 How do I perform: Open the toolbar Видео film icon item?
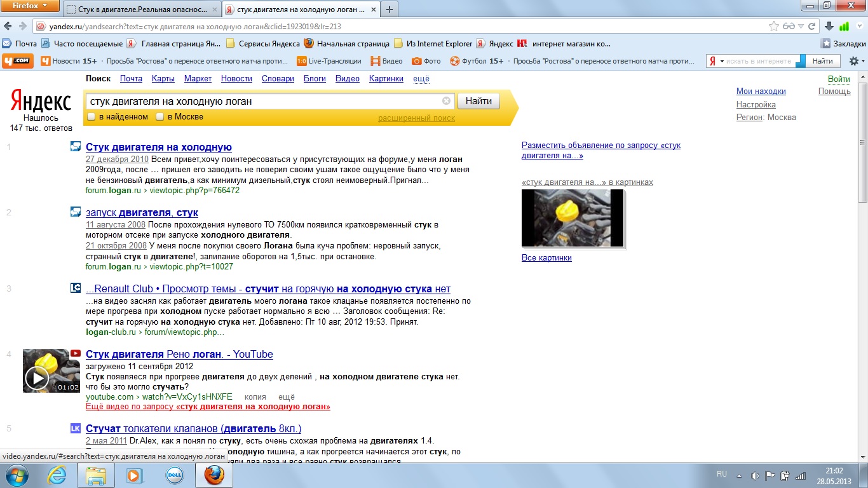coord(386,61)
